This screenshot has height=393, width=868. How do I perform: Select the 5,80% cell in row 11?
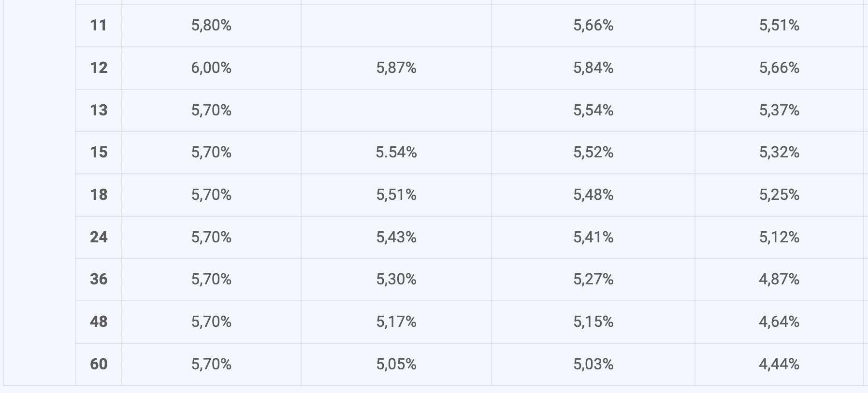[x=211, y=25]
